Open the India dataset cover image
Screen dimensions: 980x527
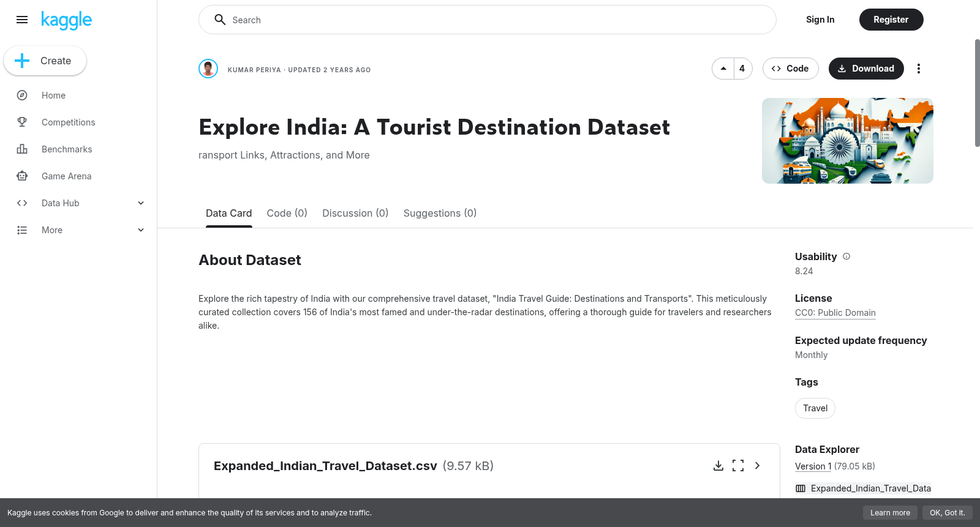click(x=848, y=141)
